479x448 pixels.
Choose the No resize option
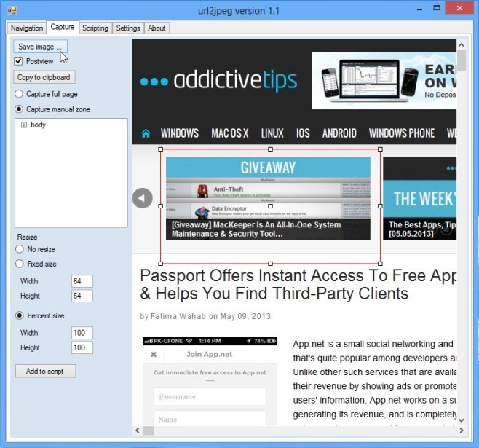pos(20,249)
